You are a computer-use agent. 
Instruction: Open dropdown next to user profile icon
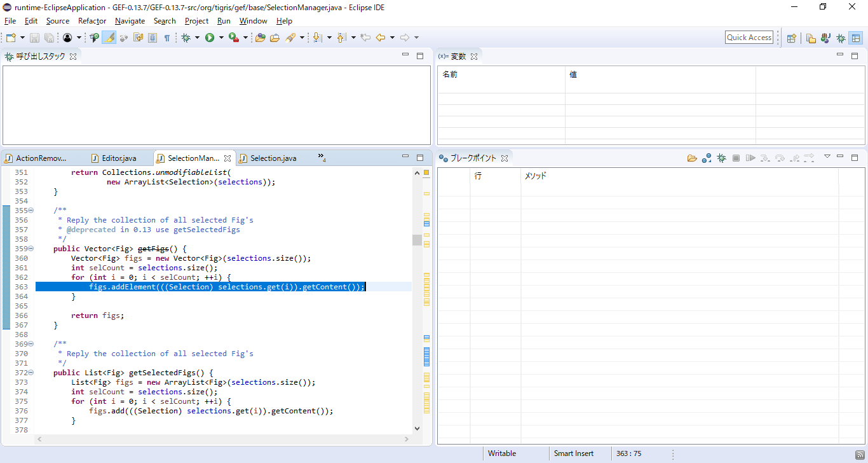tap(79, 38)
